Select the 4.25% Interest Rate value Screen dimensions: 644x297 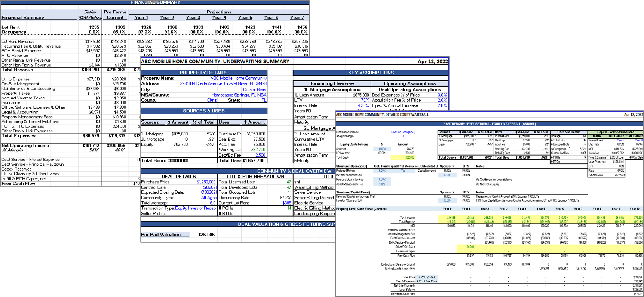364,105
